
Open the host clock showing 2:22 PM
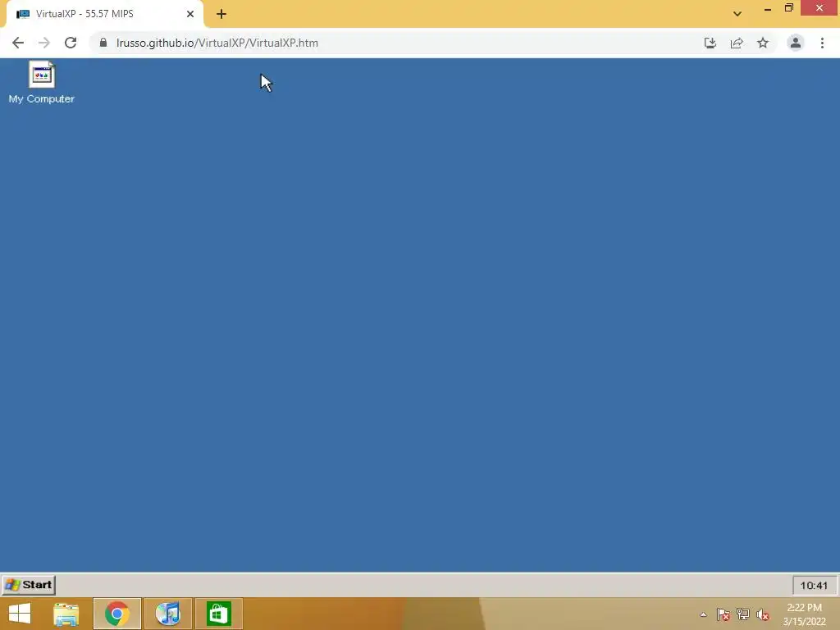point(804,614)
